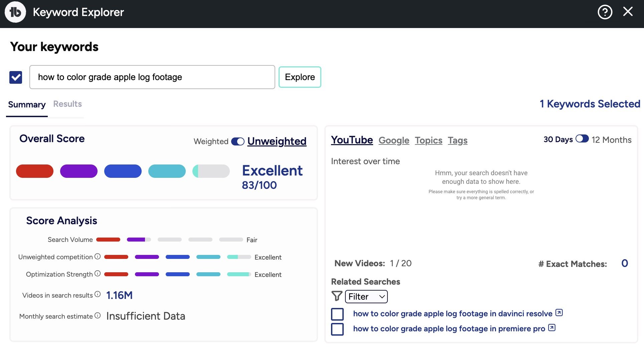Check the davinci resolve related search checkbox
This screenshot has width=644, height=363.
click(x=337, y=314)
